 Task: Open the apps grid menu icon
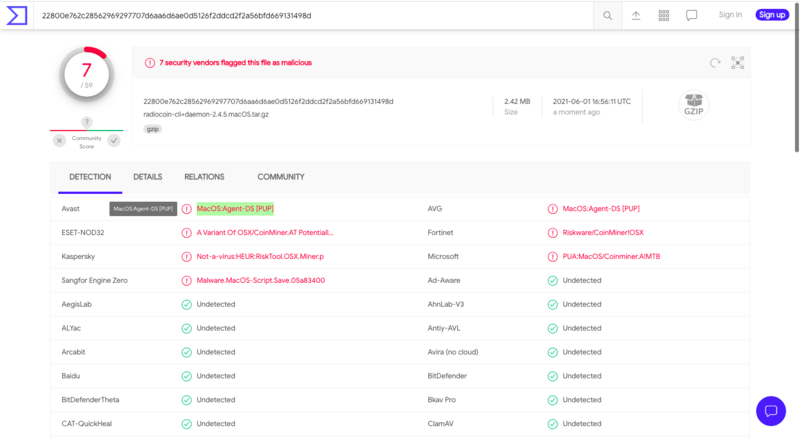[x=663, y=15]
